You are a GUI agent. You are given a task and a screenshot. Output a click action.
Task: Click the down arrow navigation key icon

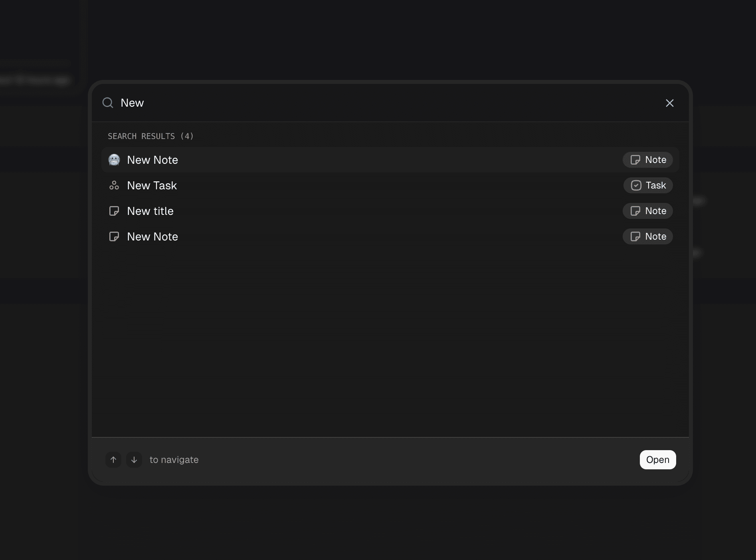coord(134,460)
